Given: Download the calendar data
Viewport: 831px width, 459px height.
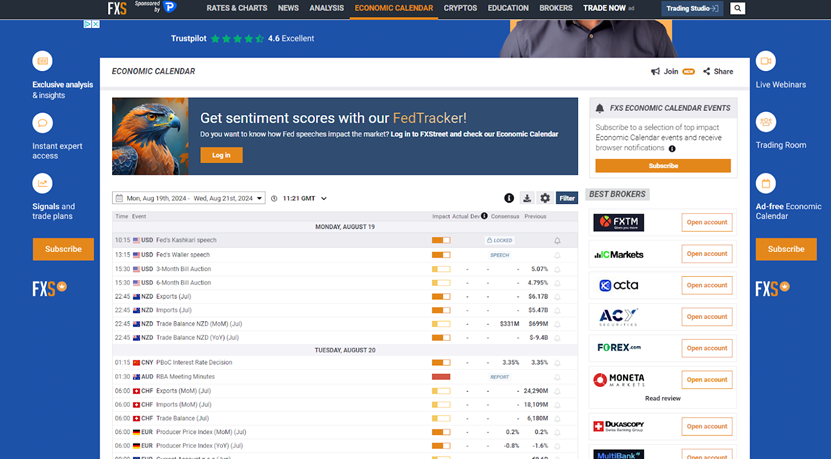Looking at the screenshot, I should (527, 198).
